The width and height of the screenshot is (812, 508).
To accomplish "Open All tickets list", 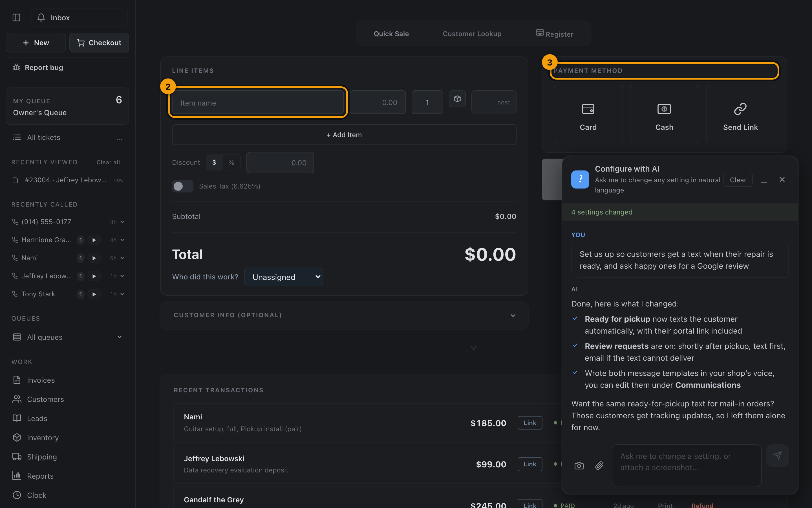I will 44,137.
